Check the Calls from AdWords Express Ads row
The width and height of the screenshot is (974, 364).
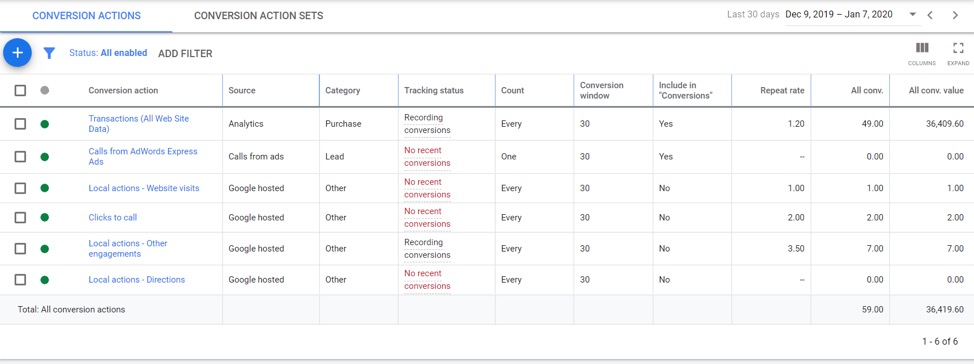[20, 157]
